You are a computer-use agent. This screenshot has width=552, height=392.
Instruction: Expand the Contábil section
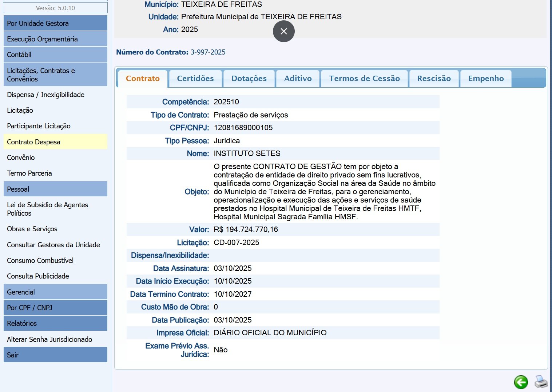tap(55, 55)
